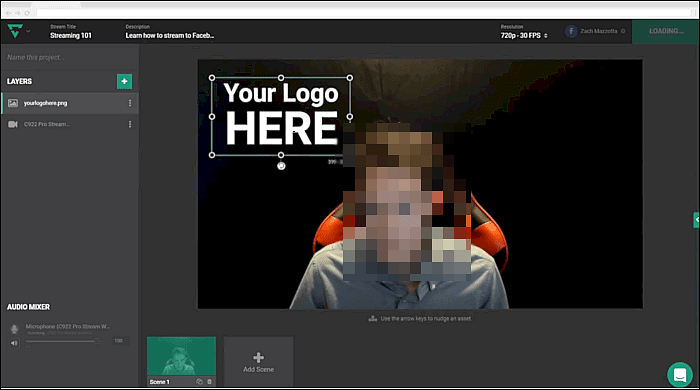Click the LAYERS panel heading

[19, 81]
